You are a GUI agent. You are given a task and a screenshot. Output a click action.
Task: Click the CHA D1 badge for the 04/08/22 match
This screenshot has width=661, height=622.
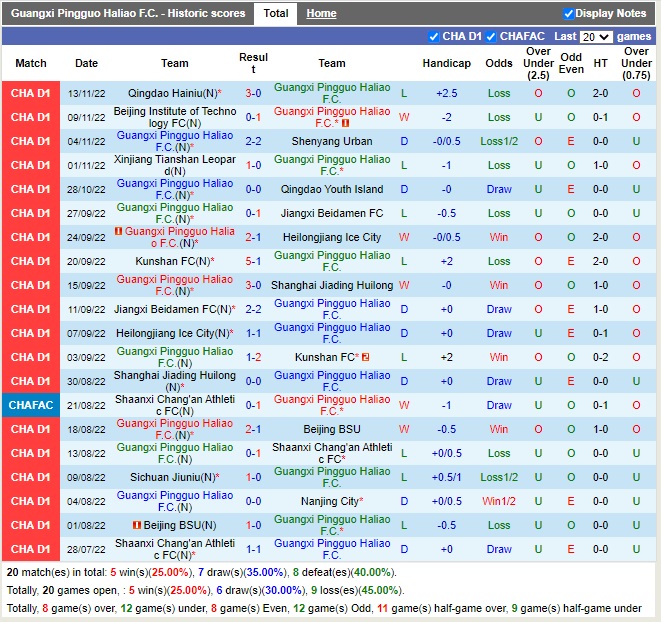coord(31,501)
